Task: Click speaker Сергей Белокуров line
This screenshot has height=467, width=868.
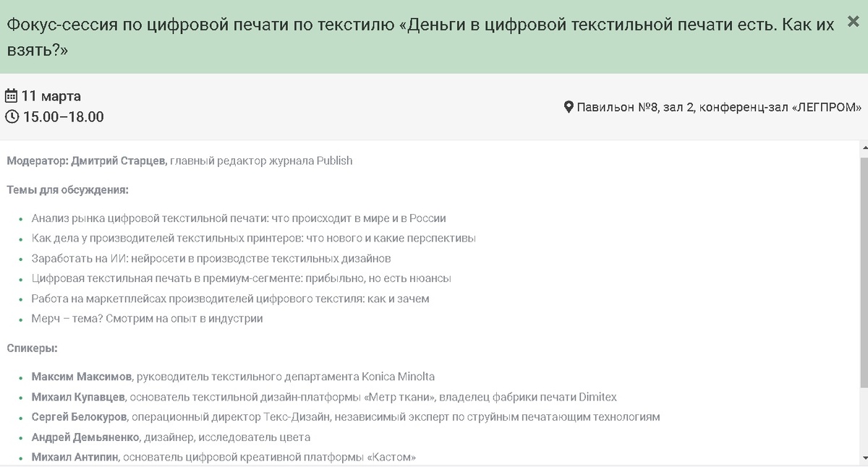Action: [x=346, y=417]
